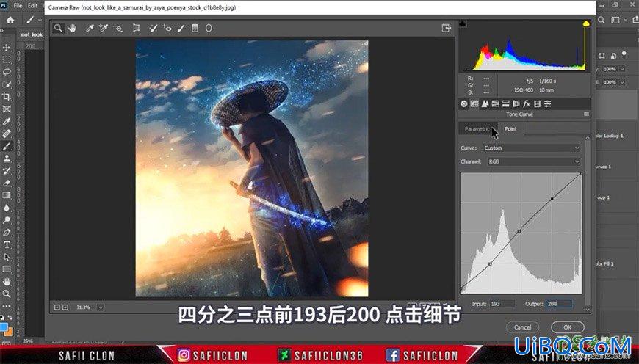Open the zoom level dropdown arrow
Image resolution: width=639 pixels, height=364 pixels.
coord(101,307)
